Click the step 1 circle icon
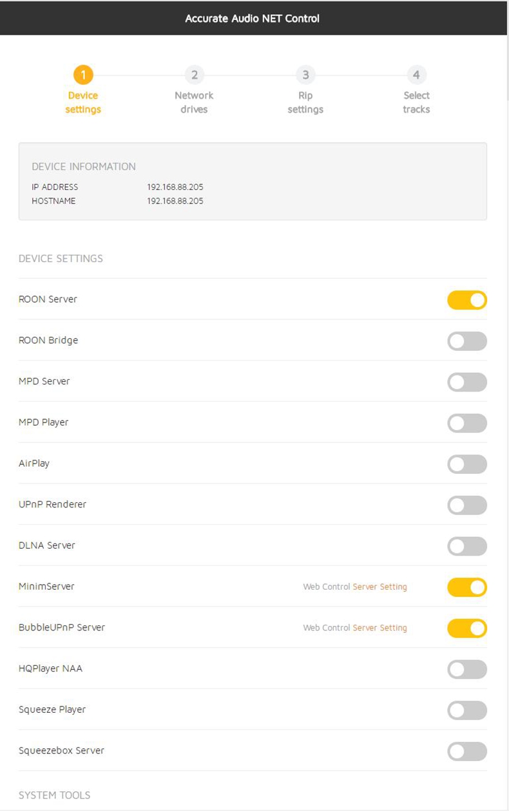Viewport: 509px width, 812px height. (x=83, y=75)
